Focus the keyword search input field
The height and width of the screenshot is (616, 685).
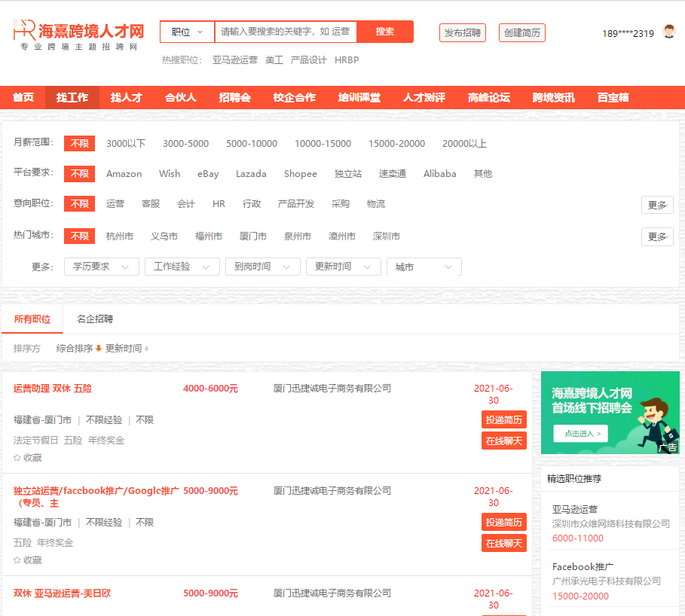point(286,32)
